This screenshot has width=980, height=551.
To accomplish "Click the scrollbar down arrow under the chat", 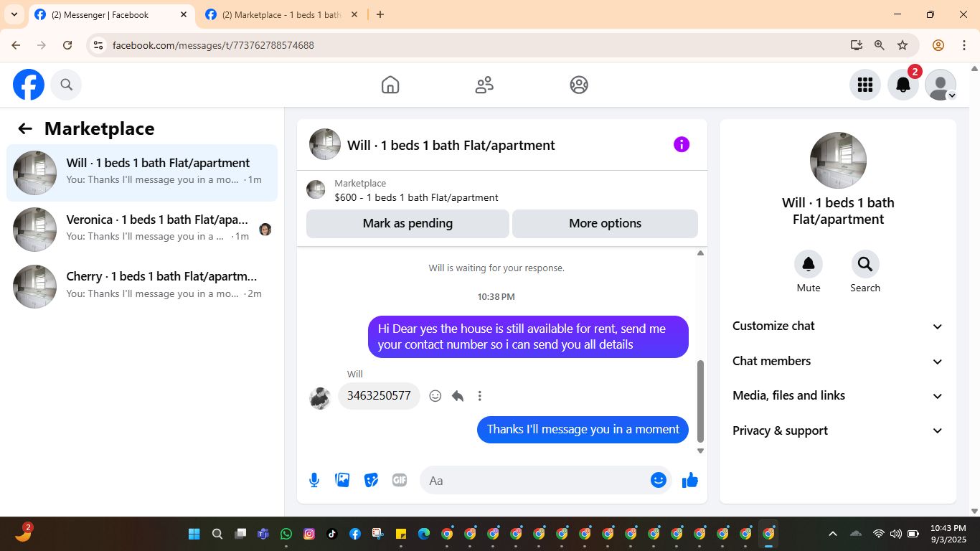I will [x=701, y=451].
